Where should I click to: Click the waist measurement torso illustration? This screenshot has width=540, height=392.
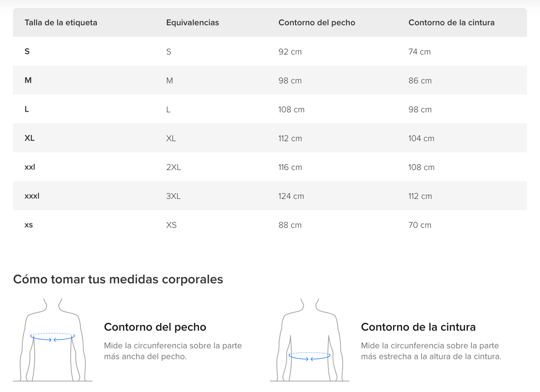(309, 340)
